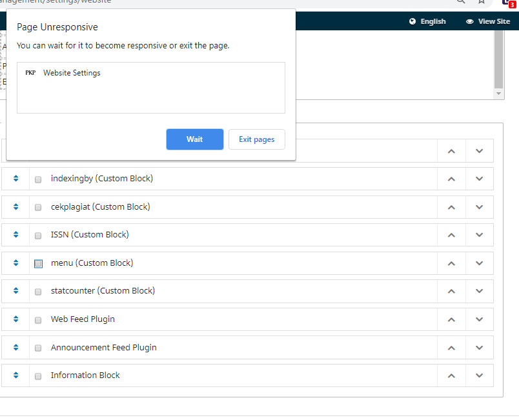The width and height of the screenshot is (519, 420).
Task: Click the scroll-down arrow of upper list box
Action: tap(498, 94)
